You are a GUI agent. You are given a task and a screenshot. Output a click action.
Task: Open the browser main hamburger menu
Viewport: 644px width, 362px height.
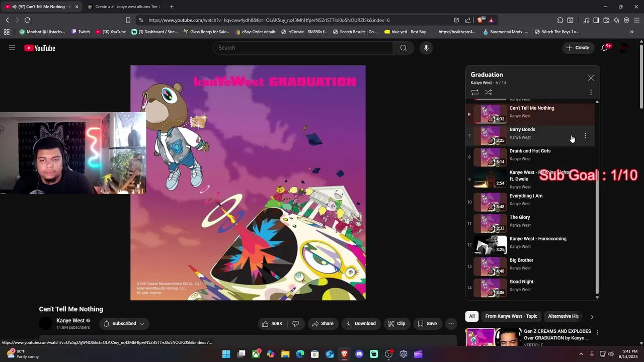click(636, 20)
